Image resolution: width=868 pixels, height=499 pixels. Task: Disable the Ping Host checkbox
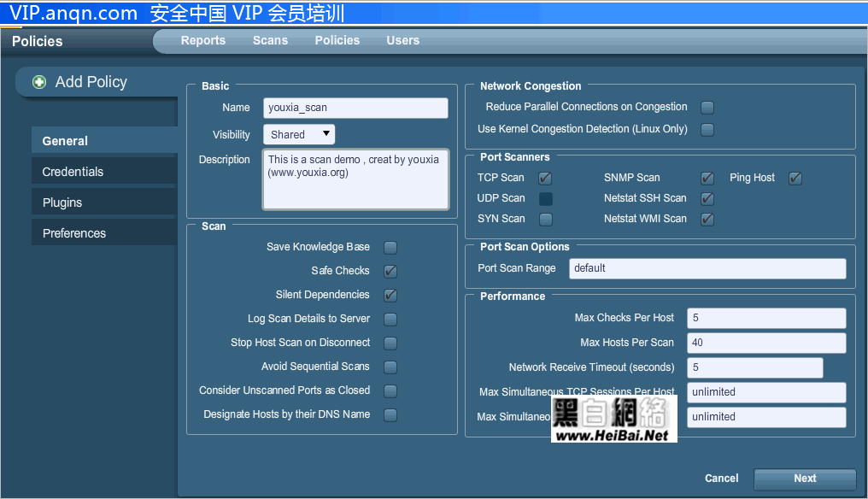click(x=795, y=179)
